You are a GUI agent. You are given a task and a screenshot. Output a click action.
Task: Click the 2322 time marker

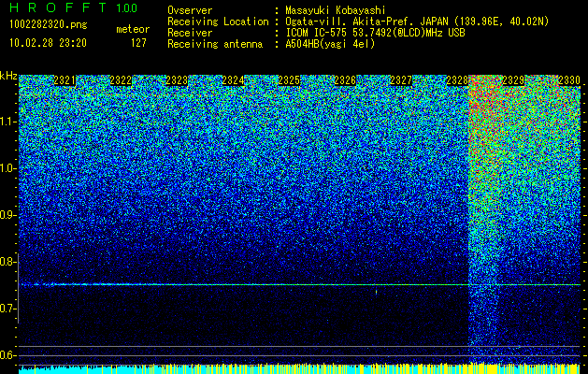point(121,80)
